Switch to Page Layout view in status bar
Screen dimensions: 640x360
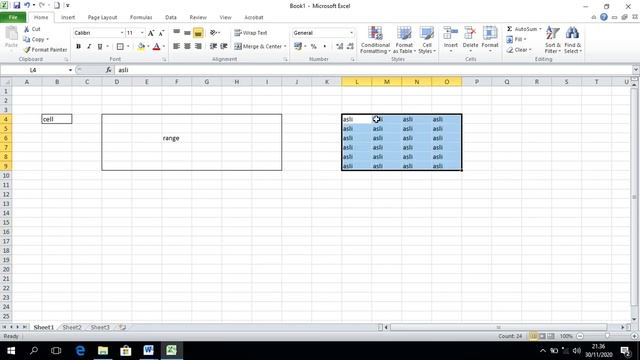(x=542, y=336)
